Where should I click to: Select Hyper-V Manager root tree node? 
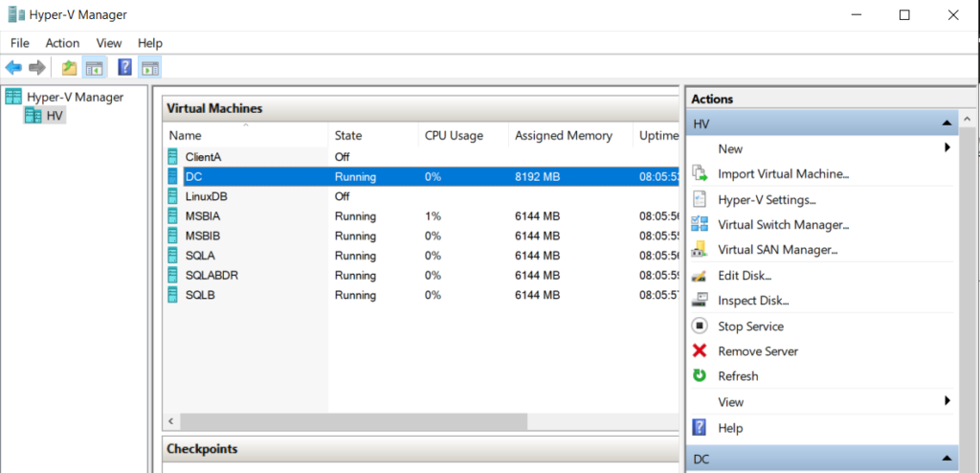point(75,97)
